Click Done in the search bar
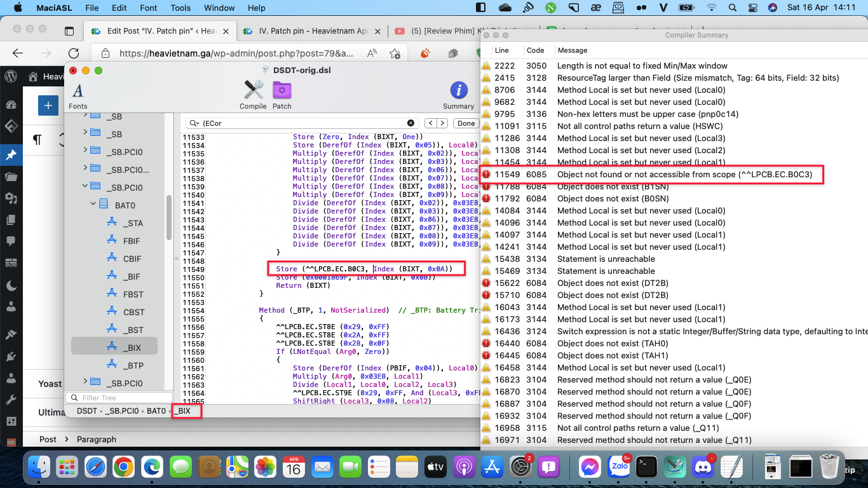The width and height of the screenshot is (868, 488). tap(466, 123)
